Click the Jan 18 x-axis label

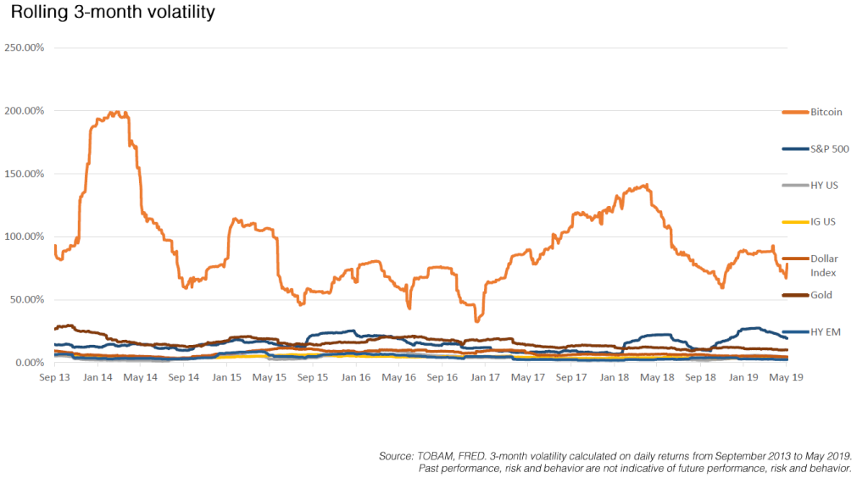coord(615,378)
